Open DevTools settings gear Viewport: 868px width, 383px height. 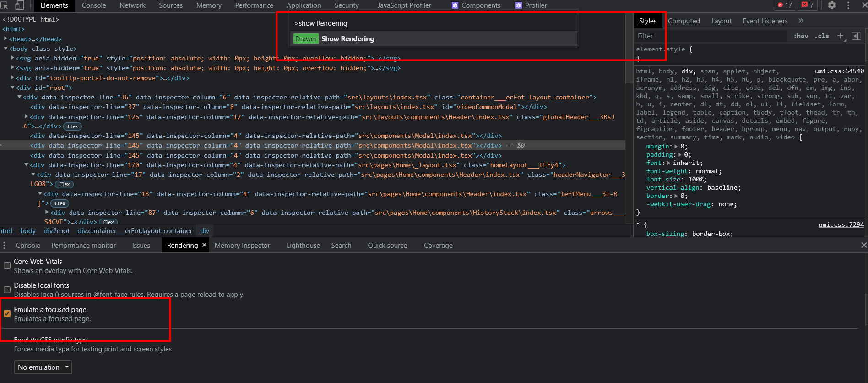[832, 5]
